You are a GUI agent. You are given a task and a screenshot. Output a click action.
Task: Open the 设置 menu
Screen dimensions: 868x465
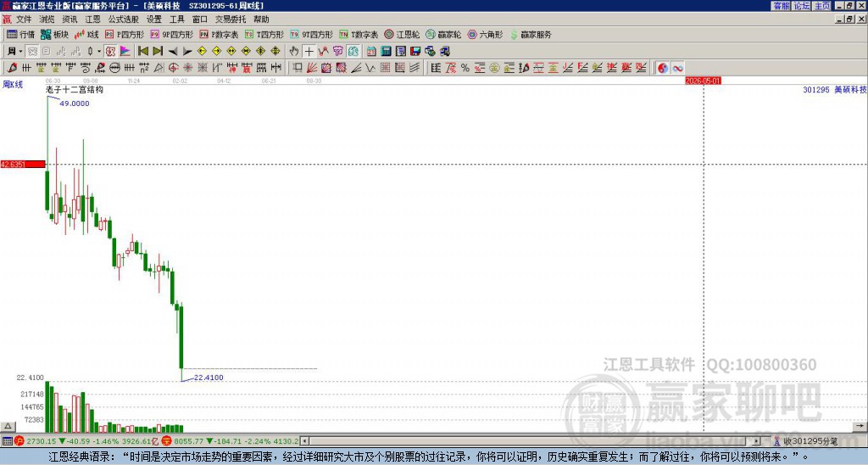point(154,20)
